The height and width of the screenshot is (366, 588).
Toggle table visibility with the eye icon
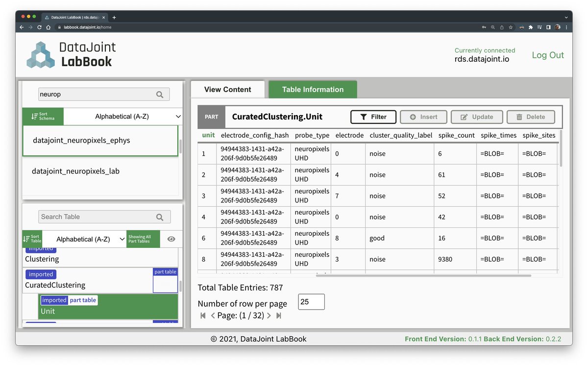tap(171, 239)
